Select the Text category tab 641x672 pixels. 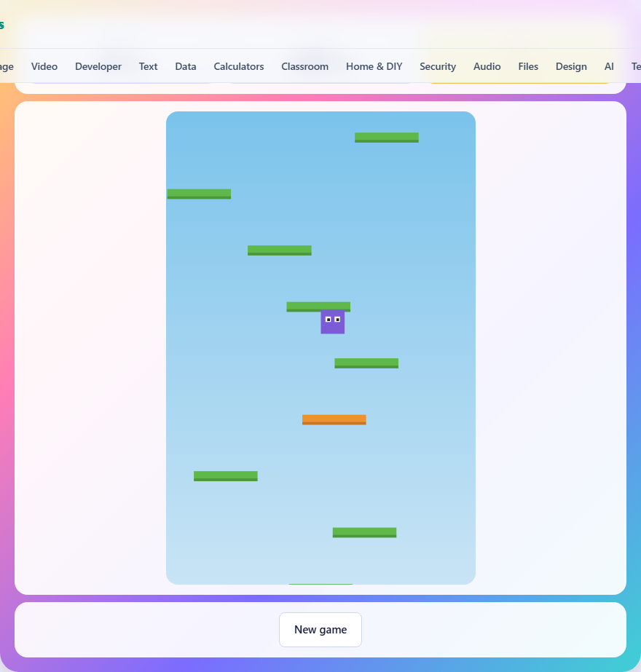(x=148, y=66)
